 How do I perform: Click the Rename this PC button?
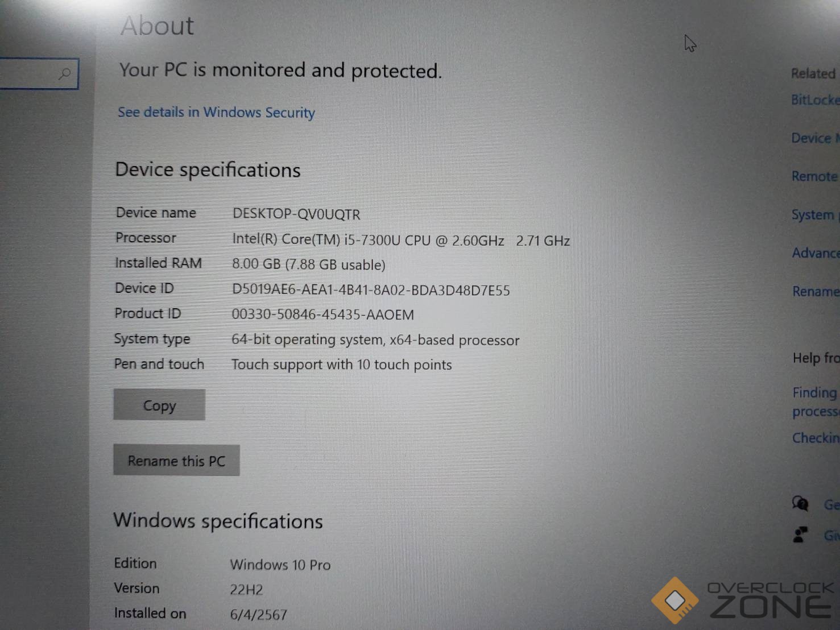click(176, 460)
